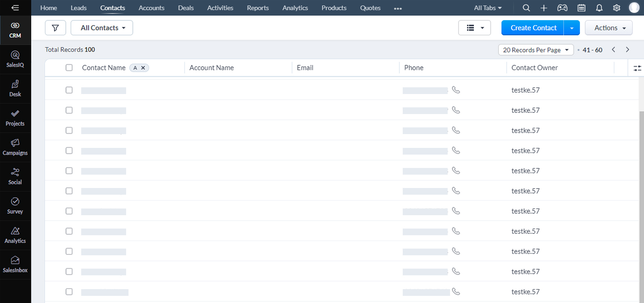
Task: Open the CRM app in the sidebar
Action: [x=15, y=30]
